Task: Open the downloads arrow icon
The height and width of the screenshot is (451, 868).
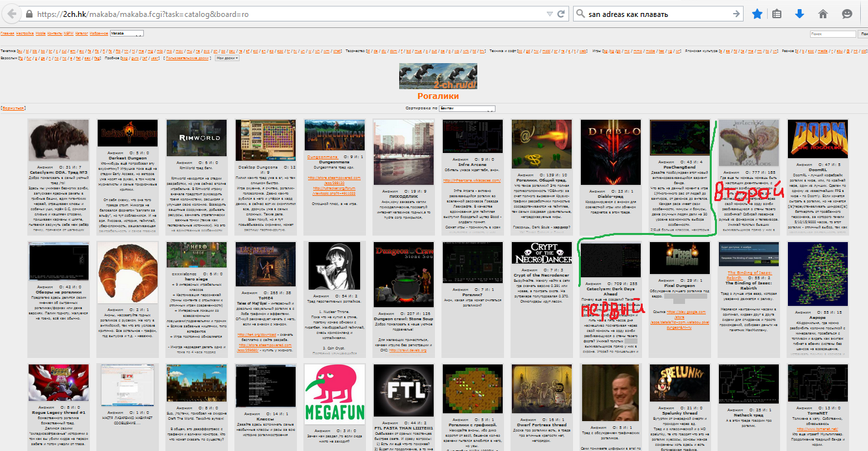Action: point(800,14)
